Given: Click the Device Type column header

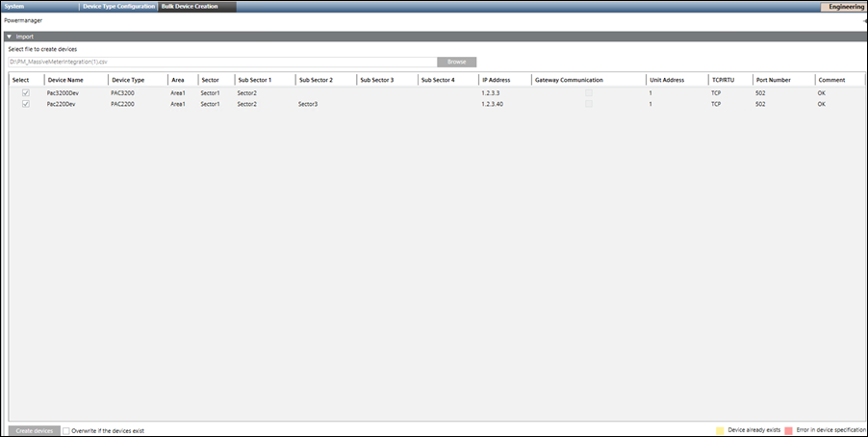Looking at the screenshot, I should coord(128,80).
